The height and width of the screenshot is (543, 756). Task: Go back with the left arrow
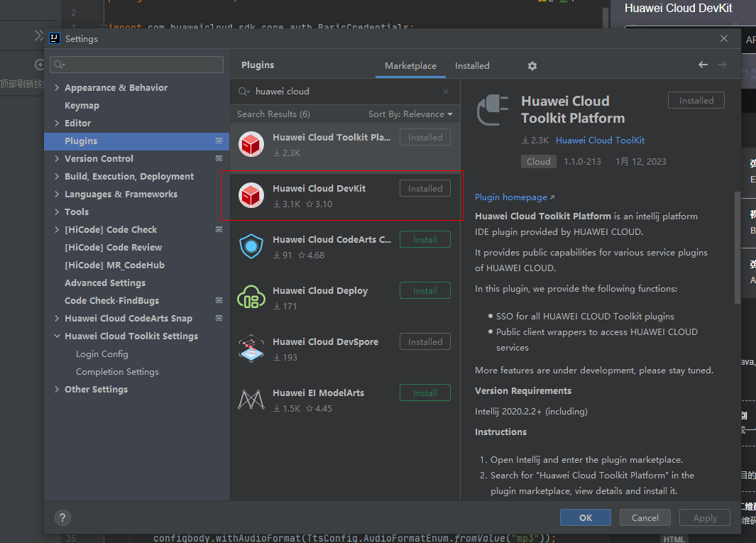(703, 65)
